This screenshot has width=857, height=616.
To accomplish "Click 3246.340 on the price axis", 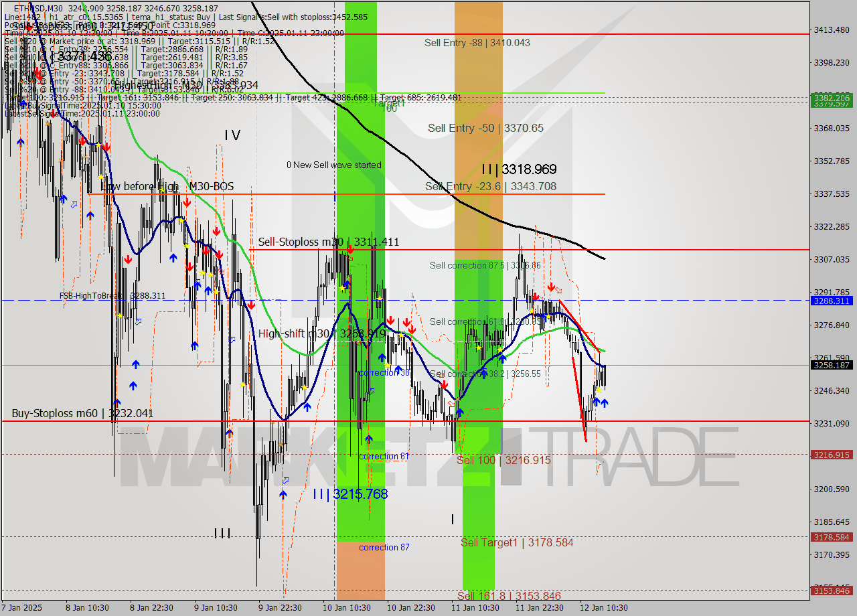I will click(x=832, y=390).
